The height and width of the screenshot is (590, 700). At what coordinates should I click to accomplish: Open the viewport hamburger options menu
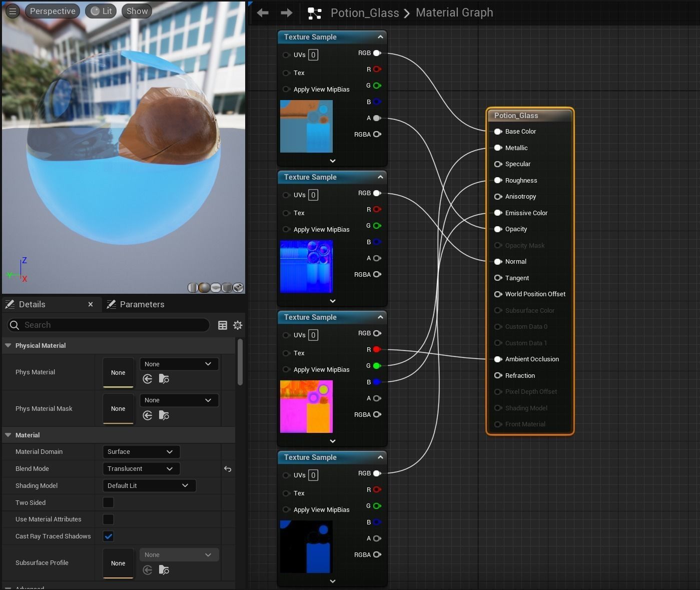click(x=13, y=11)
